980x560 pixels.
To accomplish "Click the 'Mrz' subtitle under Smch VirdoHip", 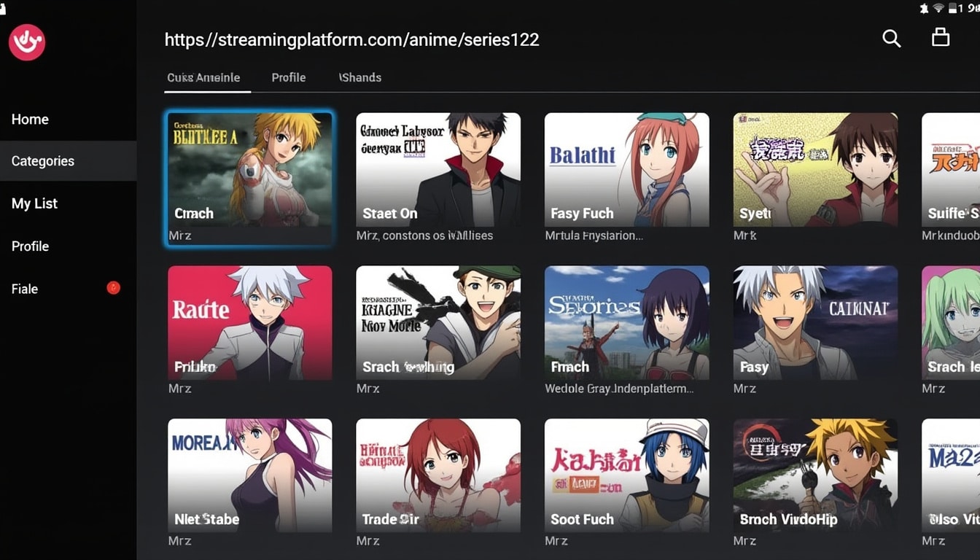I will click(x=744, y=540).
